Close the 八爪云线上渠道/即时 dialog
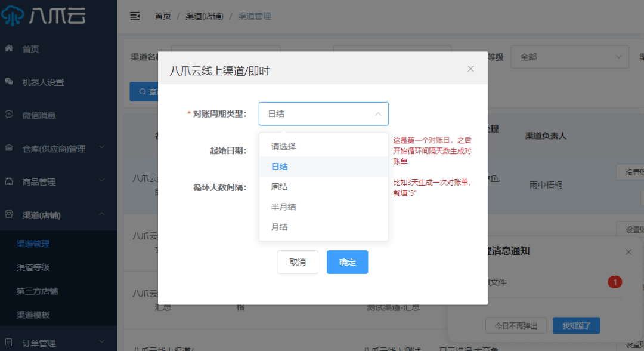 pos(470,69)
